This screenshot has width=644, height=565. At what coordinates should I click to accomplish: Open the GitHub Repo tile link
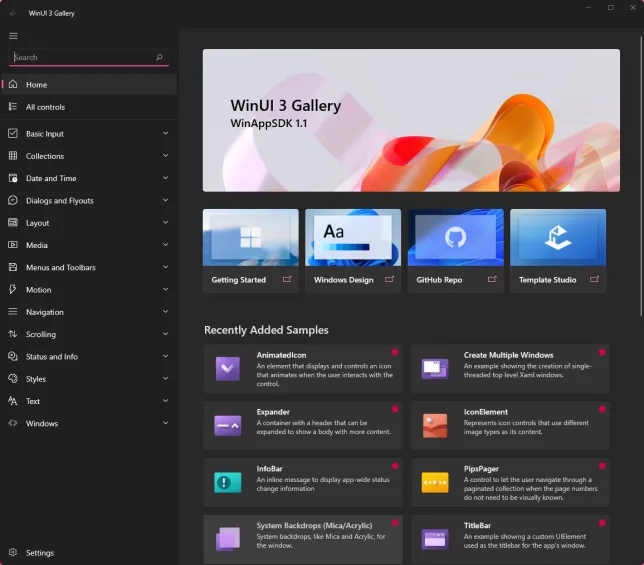tap(456, 250)
